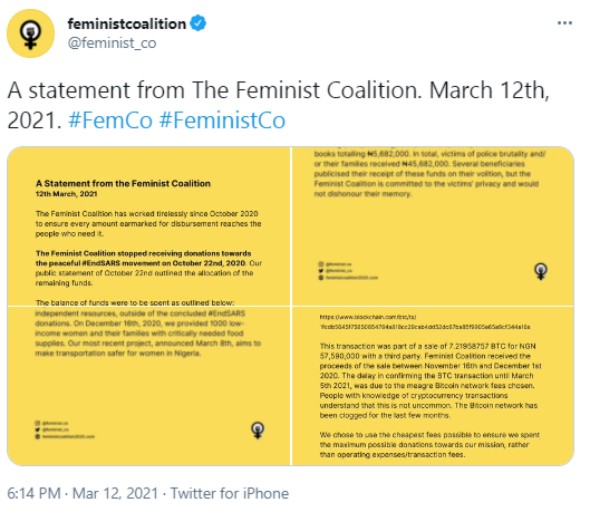
Task: Click the Twitter for iPhone source label
Action: click(230, 493)
